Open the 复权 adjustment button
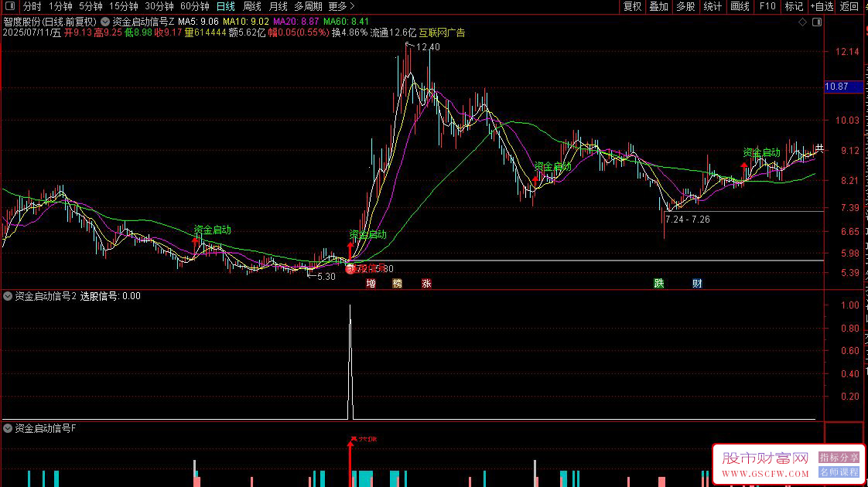868x487 pixels. click(x=632, y=7)
